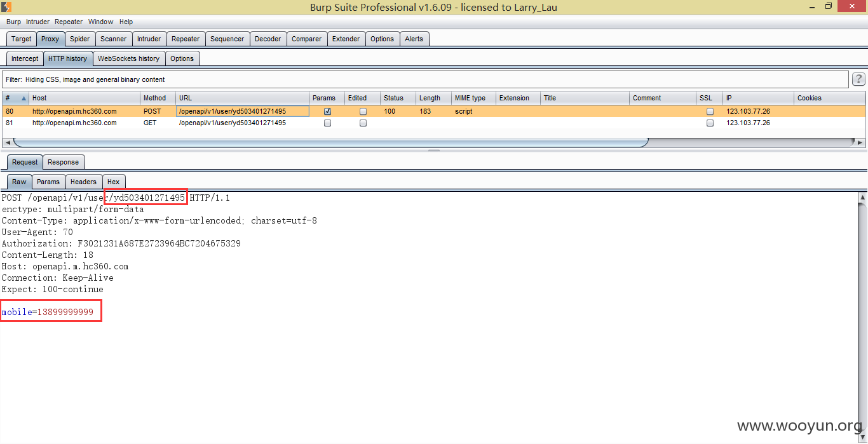Select the HTTP history sub-tab
868x444 pixels.
point(67,58)
